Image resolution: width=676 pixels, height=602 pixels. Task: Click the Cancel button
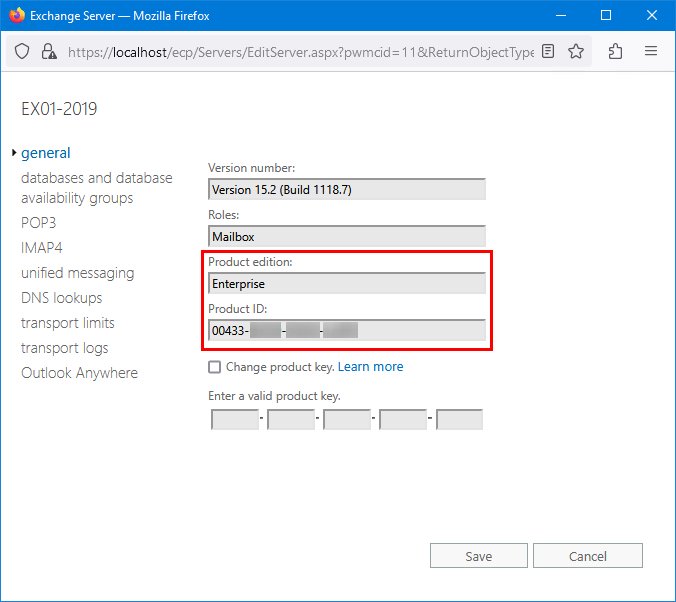588,556
